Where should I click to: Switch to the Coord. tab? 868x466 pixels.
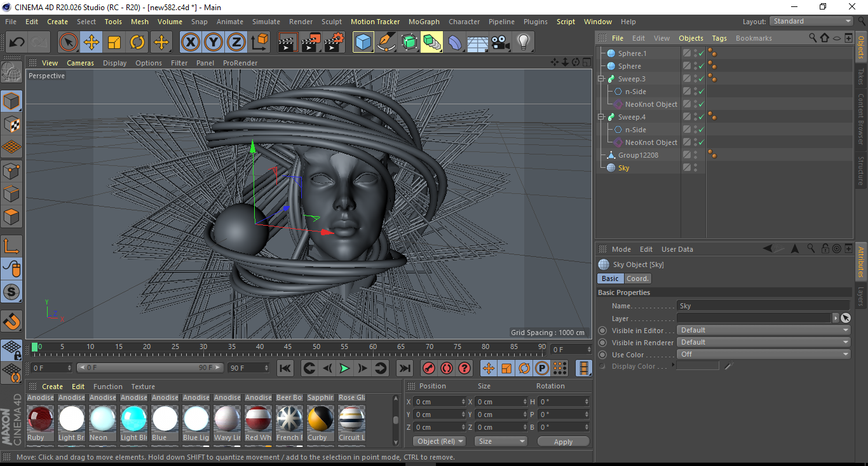pyautogui.click(x=637, y=278)
